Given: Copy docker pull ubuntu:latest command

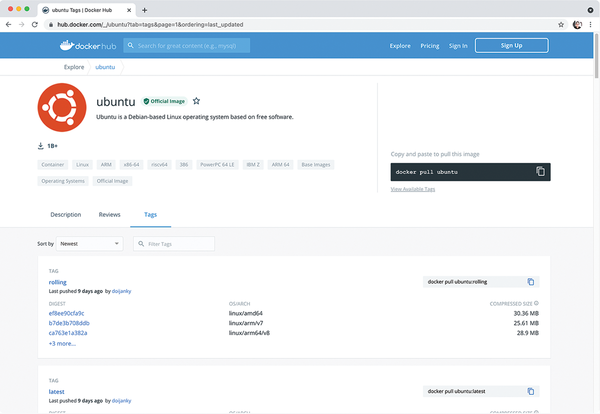Looking at the screenshot, I should (x=531, y=391).
